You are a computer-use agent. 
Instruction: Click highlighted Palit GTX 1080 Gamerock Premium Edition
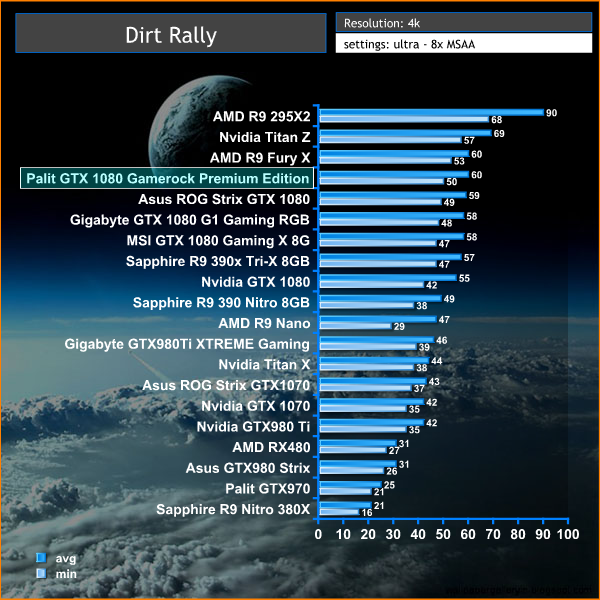tap(167, 178)
